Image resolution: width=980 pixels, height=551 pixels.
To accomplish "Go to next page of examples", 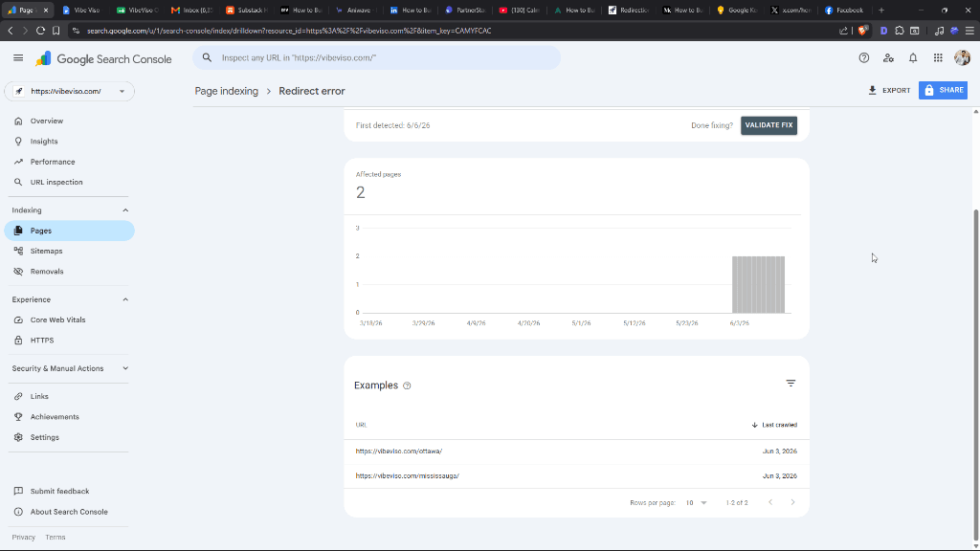I will tap(793, 502).
